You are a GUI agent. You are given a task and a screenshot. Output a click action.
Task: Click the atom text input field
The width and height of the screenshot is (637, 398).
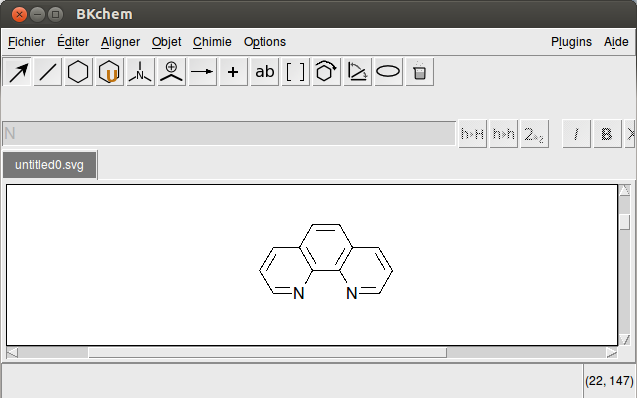point(229,133)
